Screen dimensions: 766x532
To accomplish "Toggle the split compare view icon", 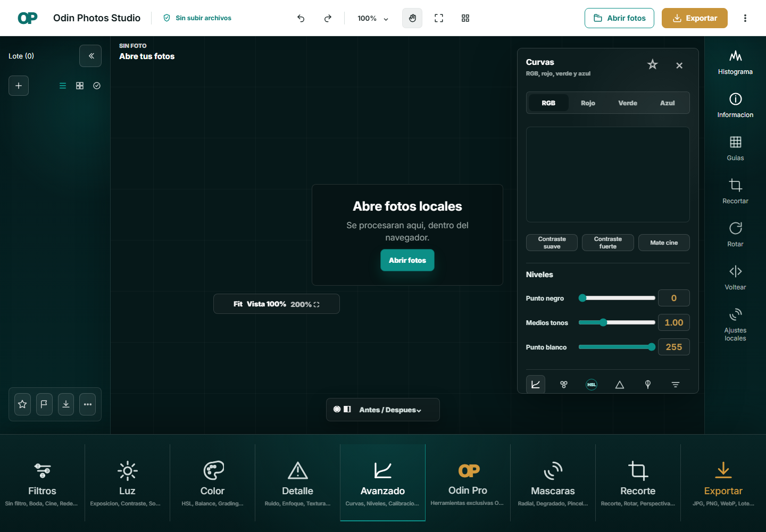I will 347,409.
